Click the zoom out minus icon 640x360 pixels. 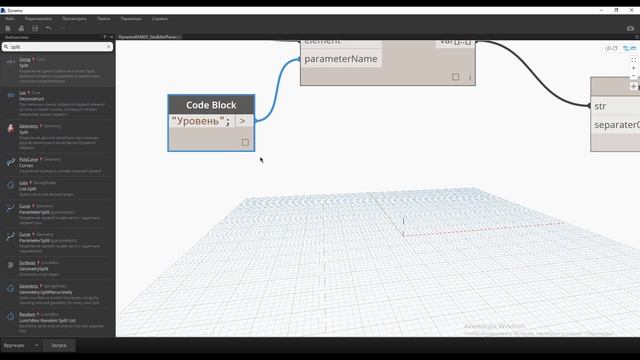coord(633,76)
